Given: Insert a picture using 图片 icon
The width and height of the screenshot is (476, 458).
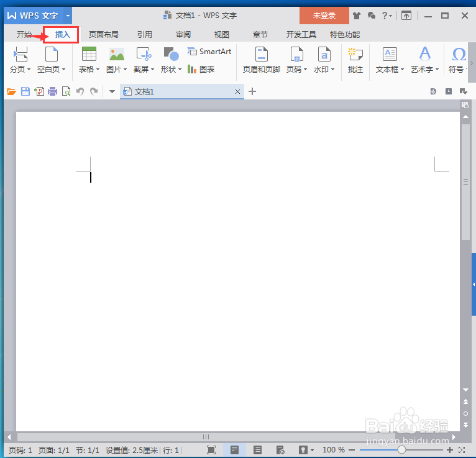Looking at the screenshot, I should [x=117, y=54].
